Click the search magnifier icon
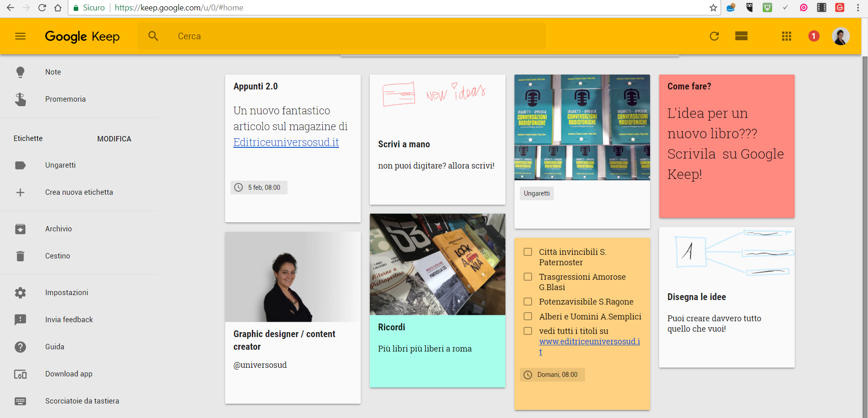 click(x=153, y=36)
